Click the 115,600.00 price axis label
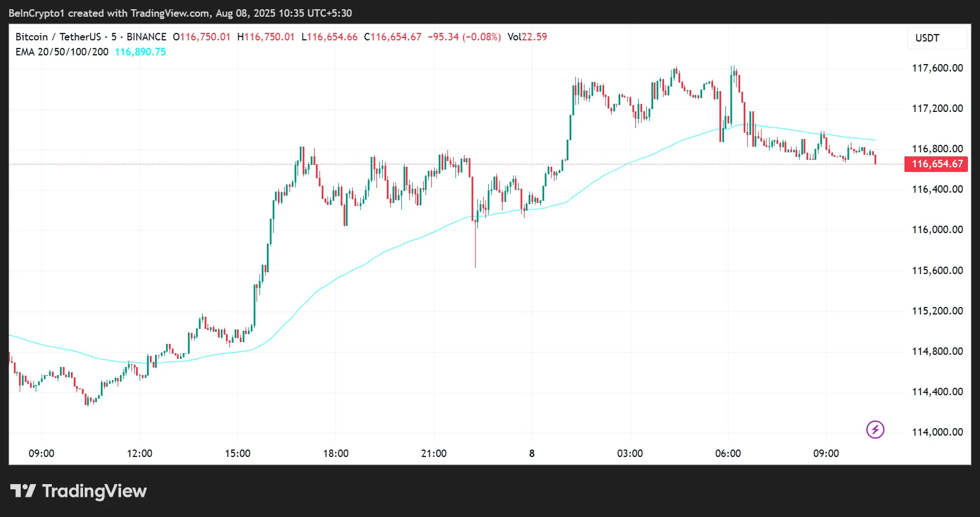980x517 pixels. pyautogui.click(x=937, y=271)
